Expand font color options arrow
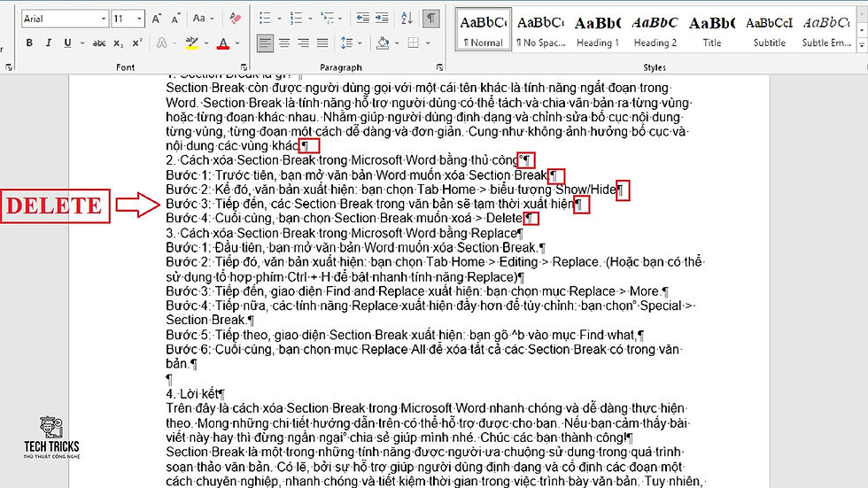This screenshot has height=488, width=868. (237, 43)
